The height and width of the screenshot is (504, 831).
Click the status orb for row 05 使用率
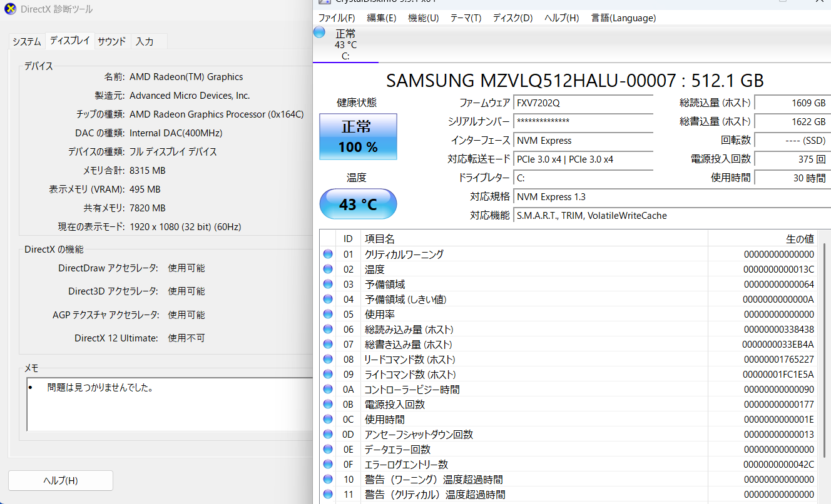[328, 315]
